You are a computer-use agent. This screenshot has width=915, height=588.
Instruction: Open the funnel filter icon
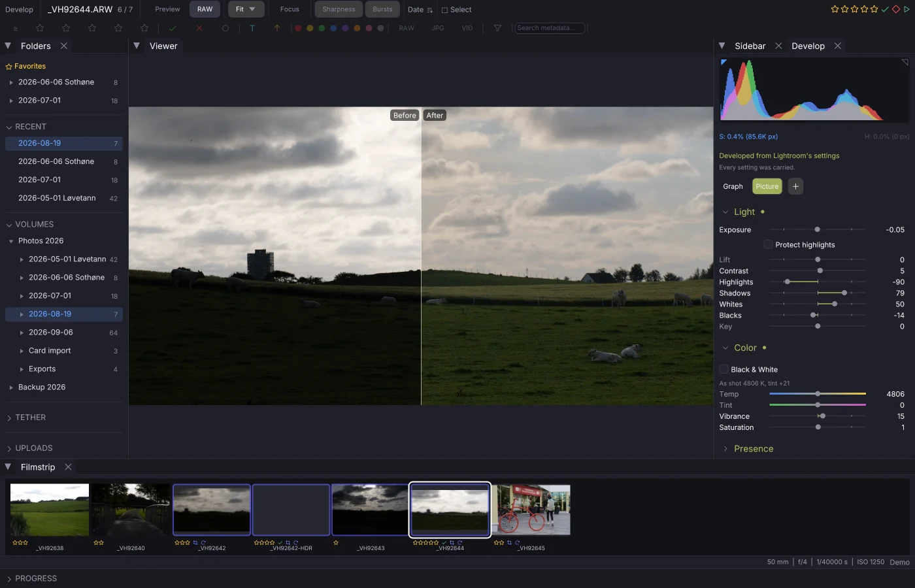pyautogui.click(x=498, y=28)
